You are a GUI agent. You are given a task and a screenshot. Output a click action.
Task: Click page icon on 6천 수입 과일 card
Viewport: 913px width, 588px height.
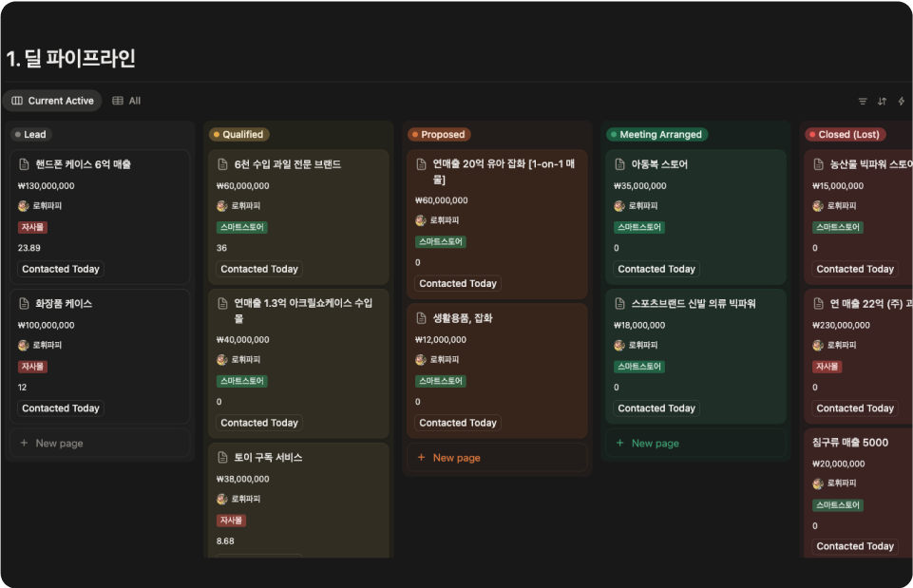pos(222,164)
